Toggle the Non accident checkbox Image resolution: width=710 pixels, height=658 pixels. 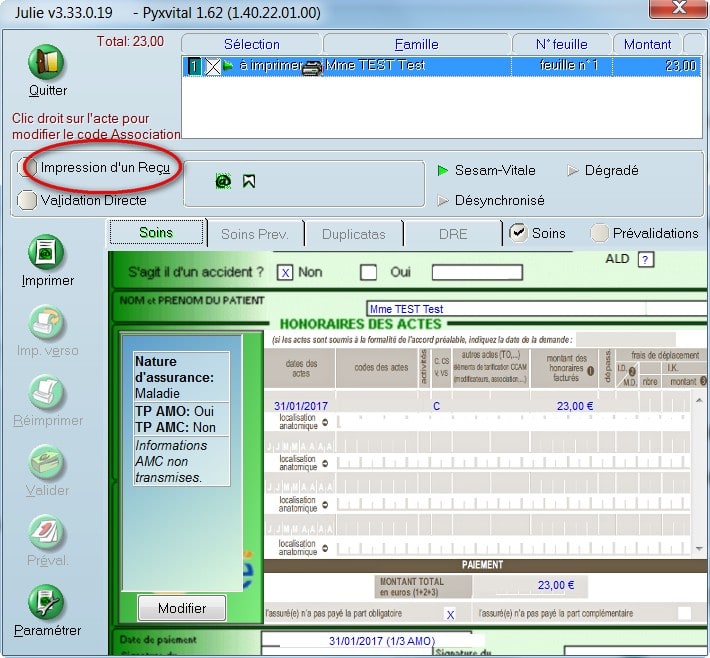[x=285, y=272]
